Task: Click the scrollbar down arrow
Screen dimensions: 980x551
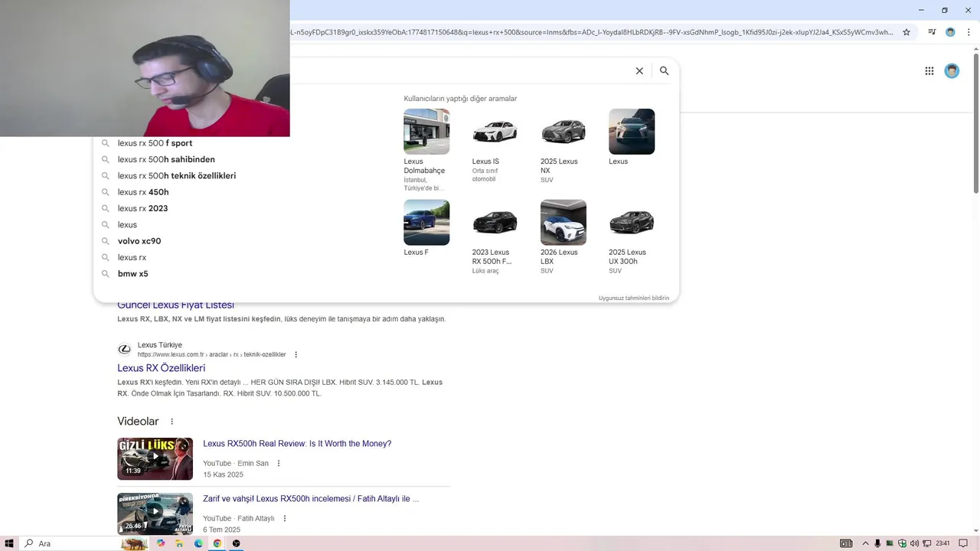Action: pyautogui.click(x=976, y=530)
